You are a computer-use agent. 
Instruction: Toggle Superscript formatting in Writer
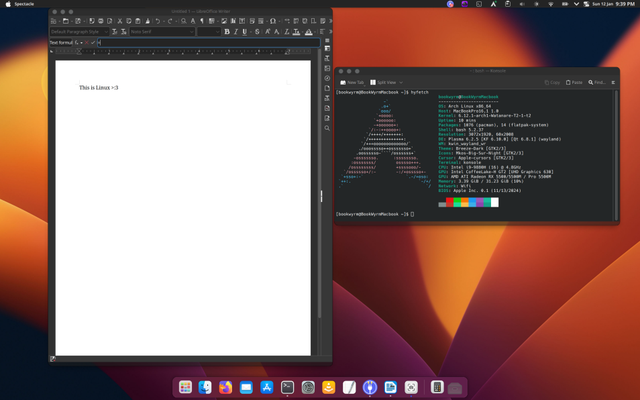pyautogui.click(x=268, y=31)
